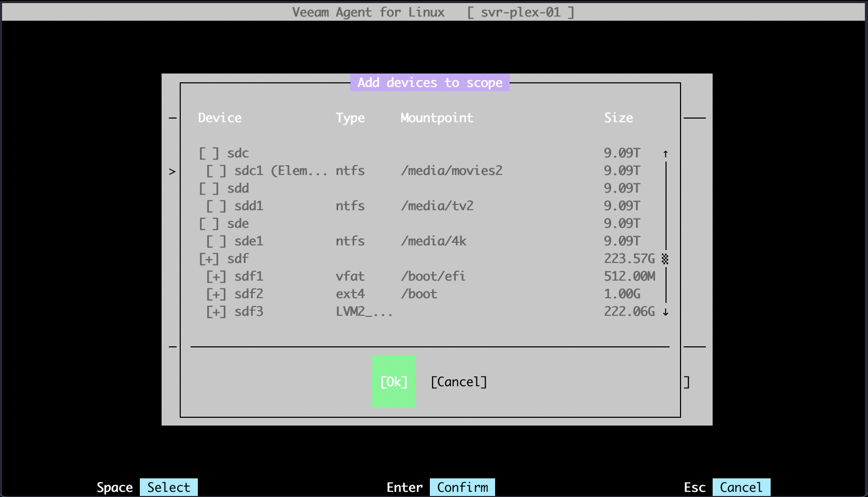Click the scroll up arrow
The image size is (868, 497).
[666, 154]
